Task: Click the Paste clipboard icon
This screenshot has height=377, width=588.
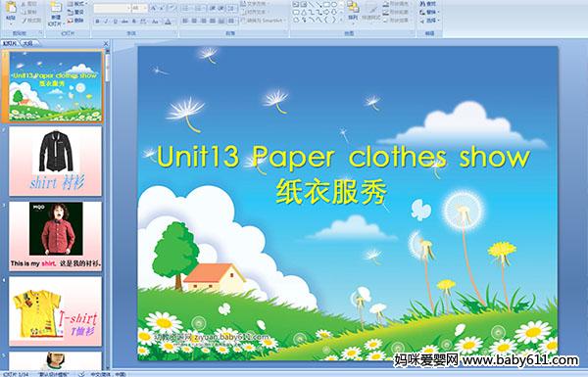Action: point(11,8)
